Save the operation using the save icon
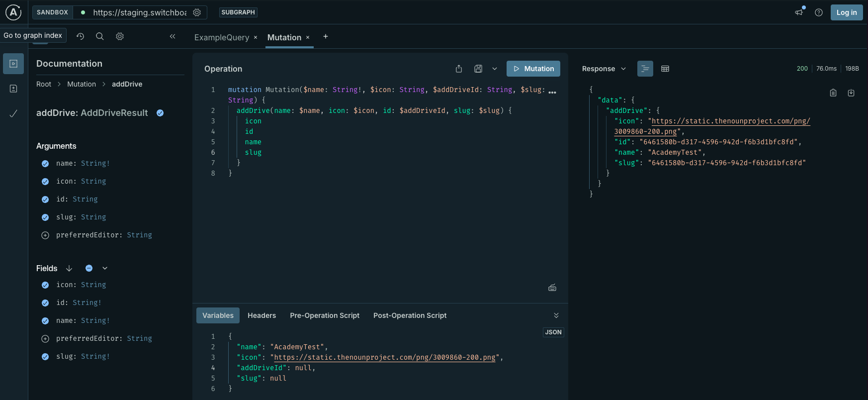Viewport: 868px width, 400px height. click(478, 69)
